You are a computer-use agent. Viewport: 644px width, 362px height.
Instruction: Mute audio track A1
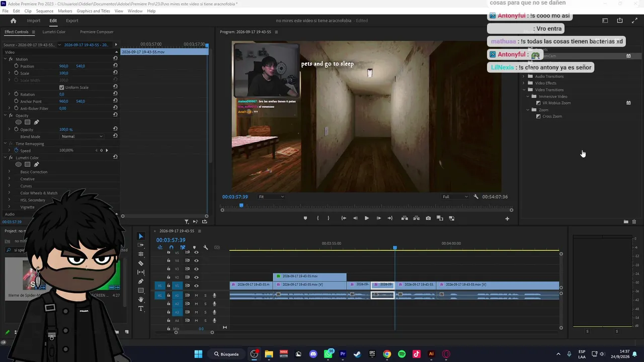click(196, 295)
